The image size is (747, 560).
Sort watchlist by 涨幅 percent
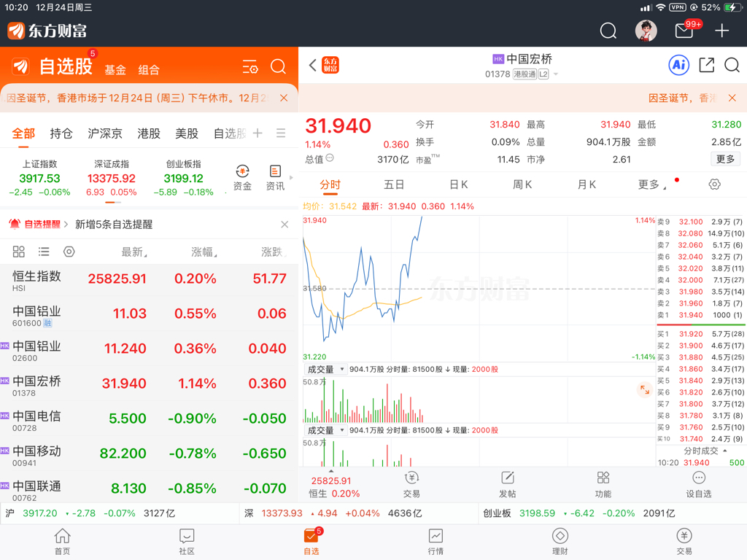[204, 252]
